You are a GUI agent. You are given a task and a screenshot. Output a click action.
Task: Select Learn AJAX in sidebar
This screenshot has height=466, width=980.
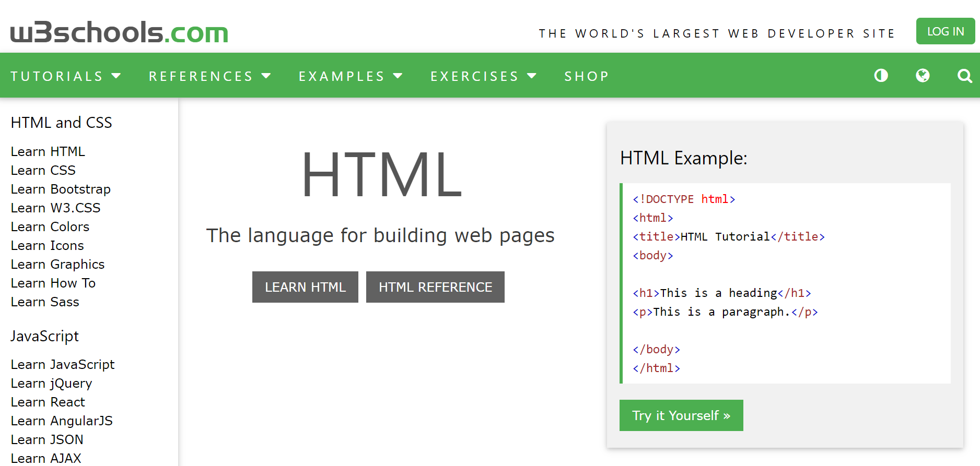[x=46, y=458]
